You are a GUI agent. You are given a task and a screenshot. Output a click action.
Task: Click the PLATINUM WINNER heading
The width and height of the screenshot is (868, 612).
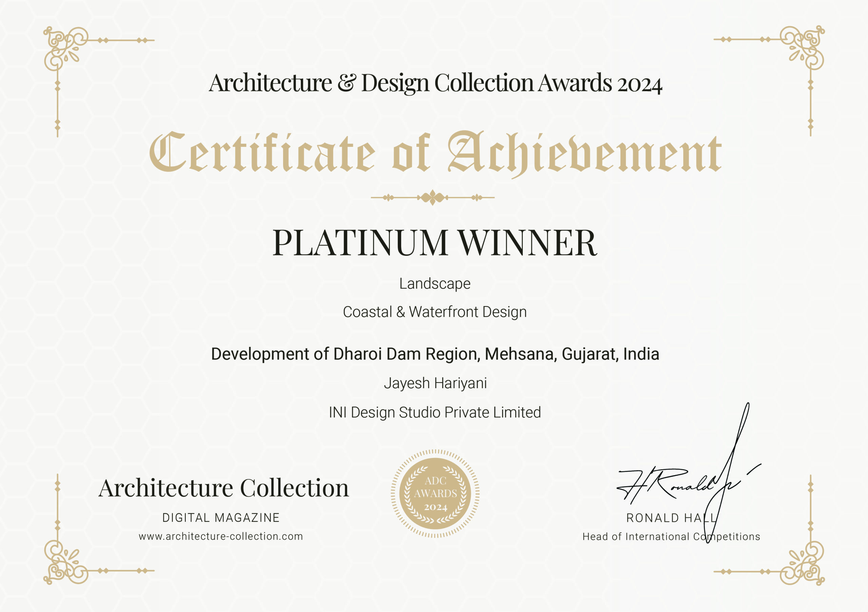(435, 243)
